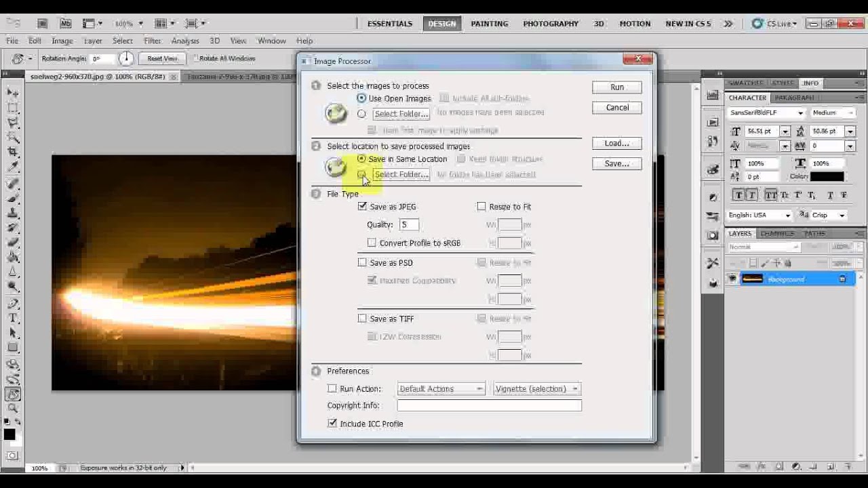Image resolution: width=868 pixels, height=488 pixels.
Task: Launch Adobe Bridge from the Br icon
Action: [42, 23]
